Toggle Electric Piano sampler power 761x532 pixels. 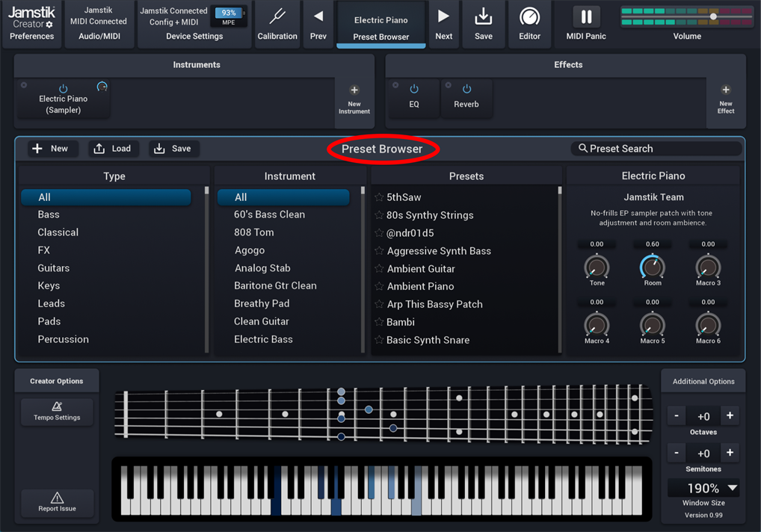pos(63,88)
